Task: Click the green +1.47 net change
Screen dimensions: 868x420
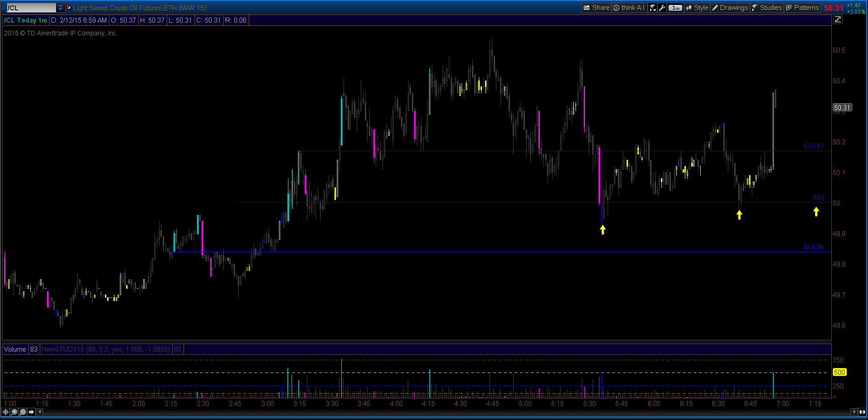Action: click(x=854, y=5)
